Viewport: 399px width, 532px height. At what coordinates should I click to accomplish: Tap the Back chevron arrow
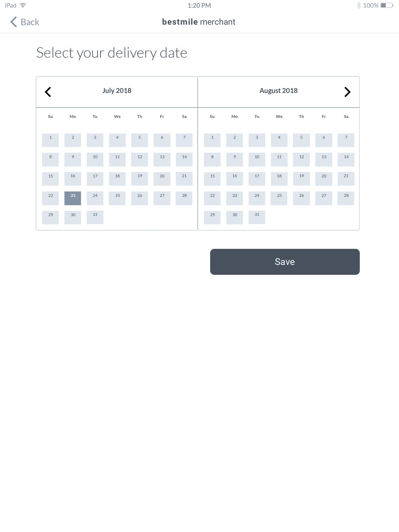tap(14, 22)
